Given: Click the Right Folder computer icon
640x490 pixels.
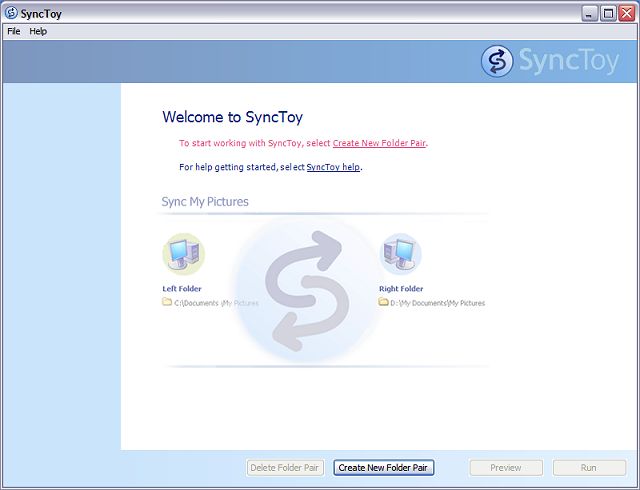Looking at the screenshot, I should (400, 254).
